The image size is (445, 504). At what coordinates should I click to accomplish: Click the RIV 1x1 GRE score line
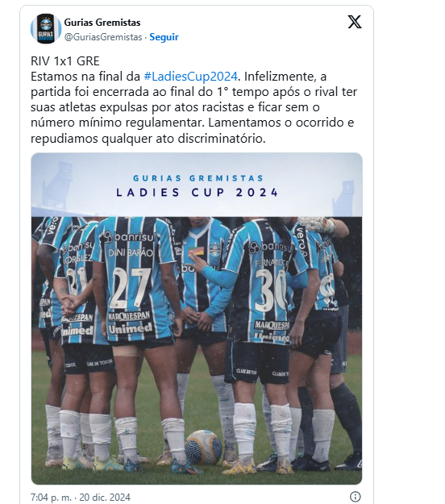coord(65,61)
